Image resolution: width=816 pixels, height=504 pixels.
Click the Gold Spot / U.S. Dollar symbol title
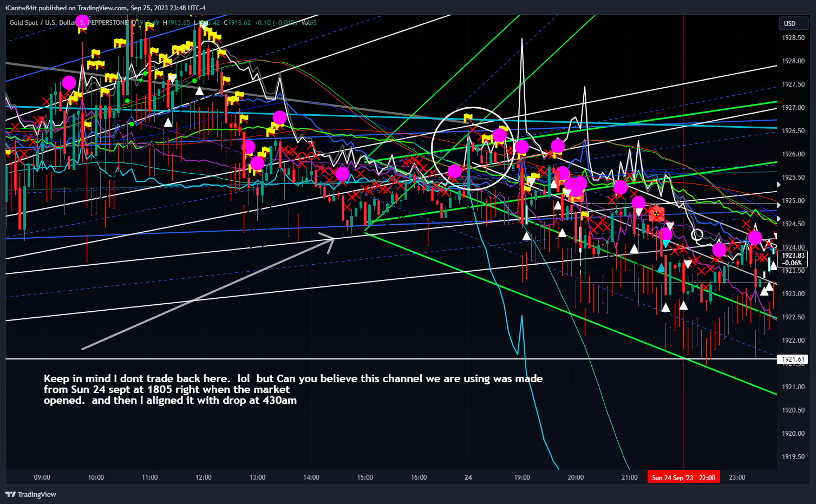[x=43, y=23]
